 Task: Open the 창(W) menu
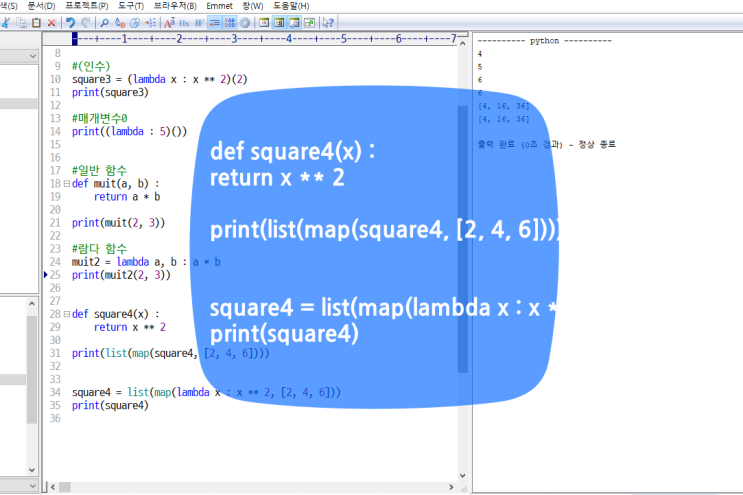pos(253,6)
